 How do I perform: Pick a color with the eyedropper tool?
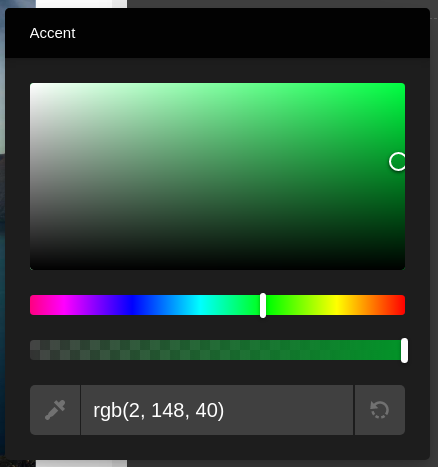click(x=55, y=410)
